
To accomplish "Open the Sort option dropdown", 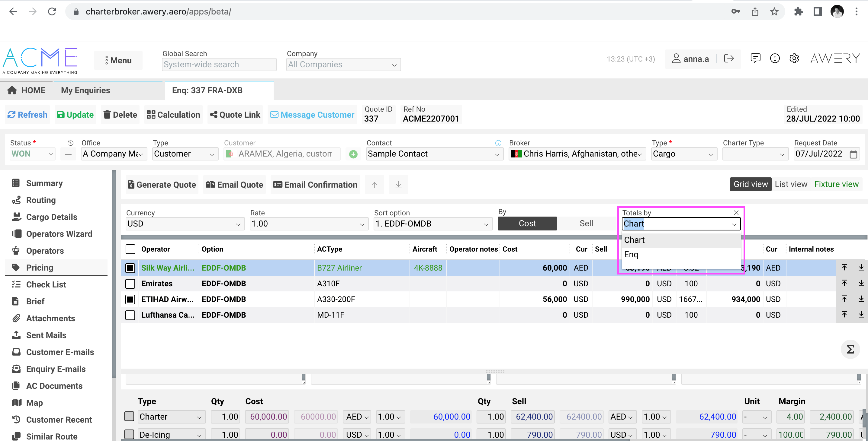I will (433, 224).
